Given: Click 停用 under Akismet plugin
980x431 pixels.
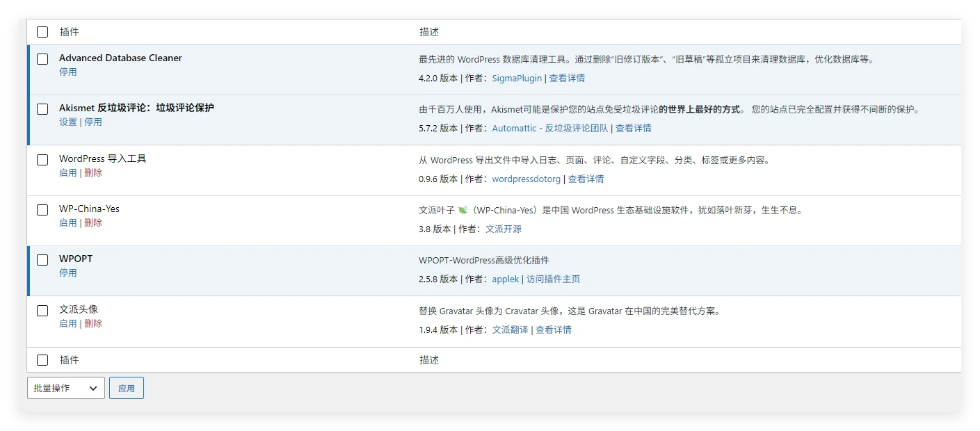Looking at the screenshot, I should 93,122.
